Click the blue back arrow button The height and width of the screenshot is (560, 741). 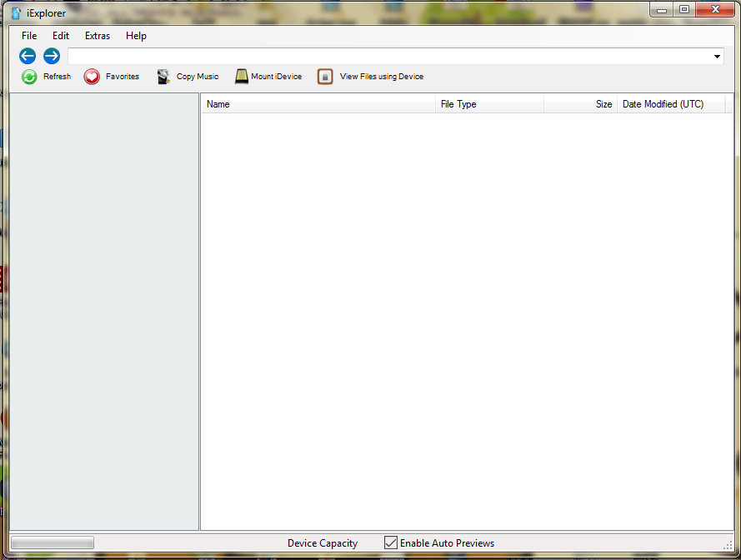click(x=28, y=56)
